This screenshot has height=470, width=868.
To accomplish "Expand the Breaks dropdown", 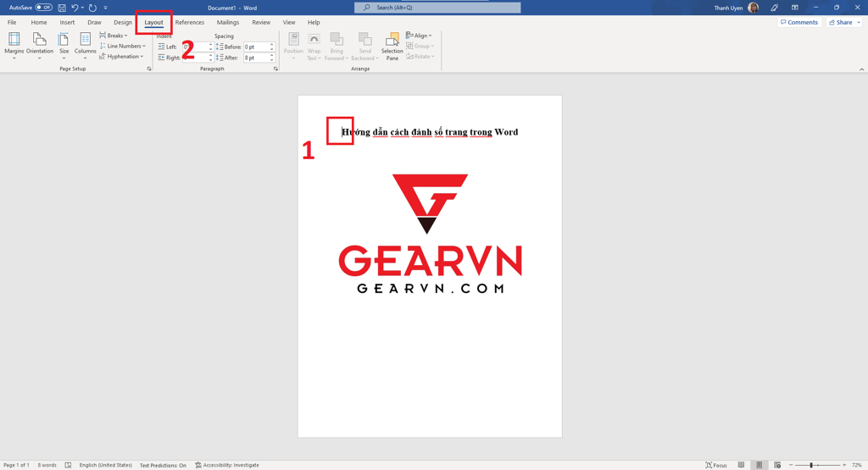I will click(114, 36).
